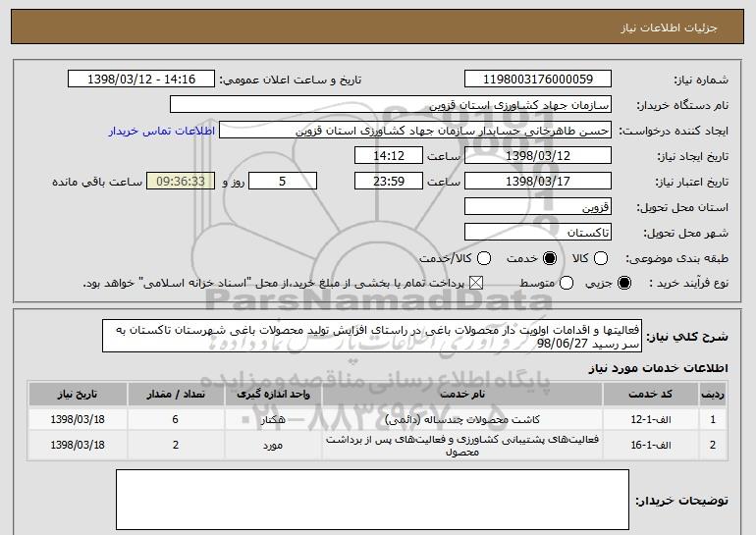Select service code الف-1-16 cell

point(650,445)
